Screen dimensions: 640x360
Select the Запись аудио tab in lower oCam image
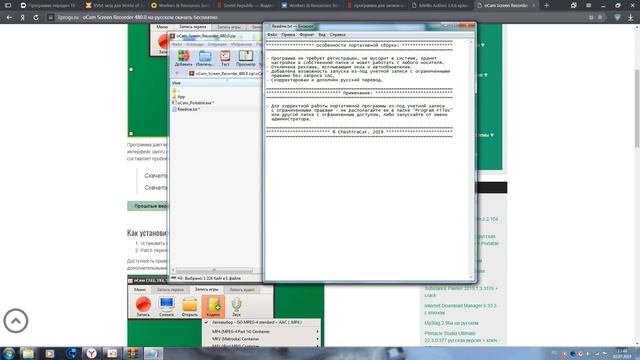tap(242, 289)
